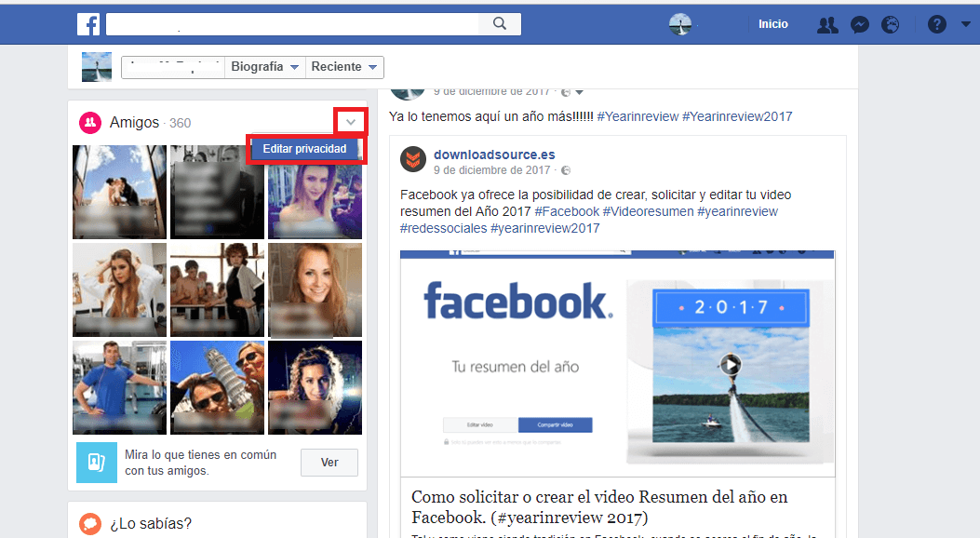Click the public globe icon on the shared post

click(566, 170)
